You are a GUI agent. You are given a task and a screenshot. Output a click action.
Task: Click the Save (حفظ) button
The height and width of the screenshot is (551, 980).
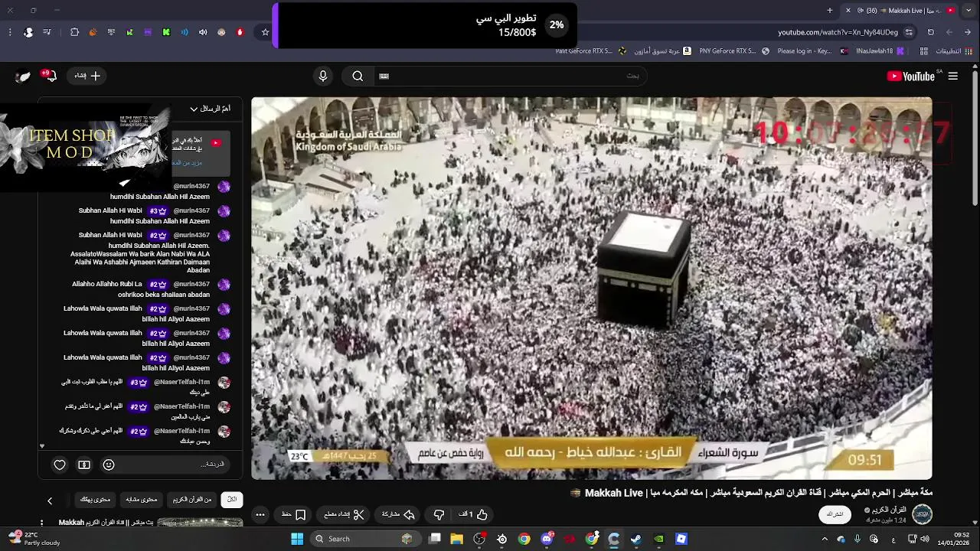pyautogui.click(x=293, y=514)
